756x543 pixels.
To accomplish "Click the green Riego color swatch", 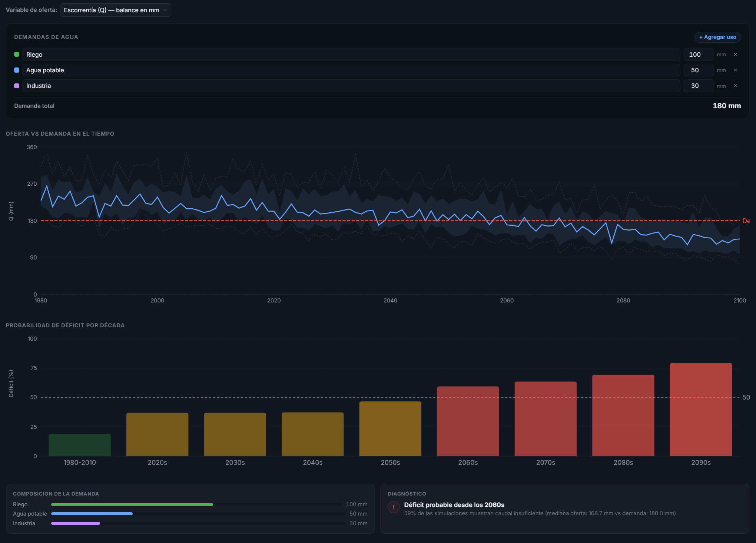I will (17, 54).
